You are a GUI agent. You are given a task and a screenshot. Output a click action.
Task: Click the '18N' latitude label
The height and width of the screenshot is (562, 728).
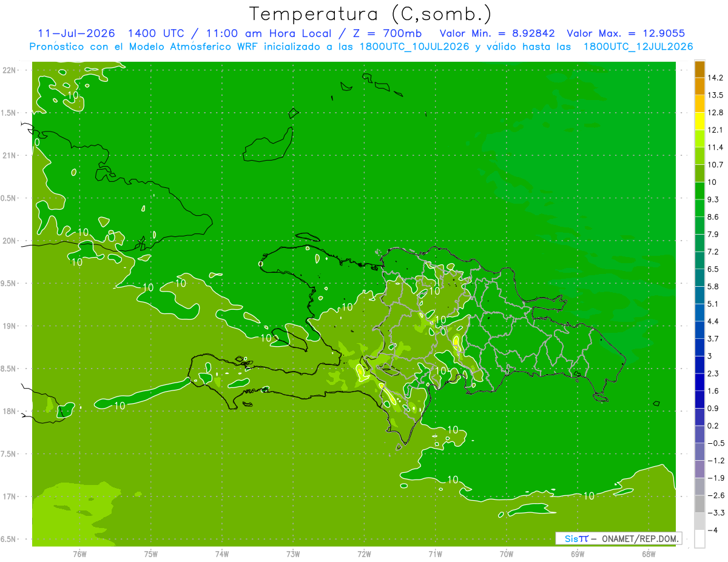tap(10, 411)
